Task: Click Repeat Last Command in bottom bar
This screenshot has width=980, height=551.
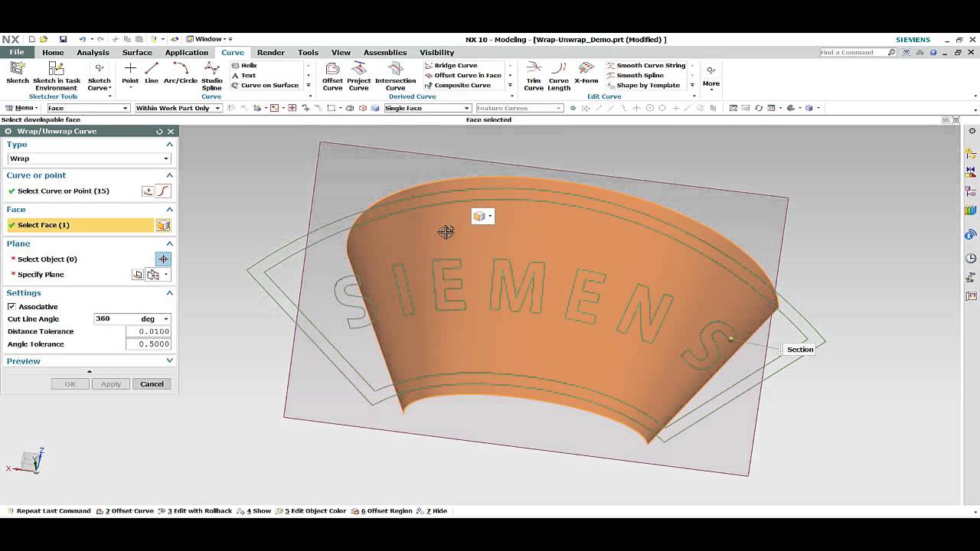Action: (48, 511)
